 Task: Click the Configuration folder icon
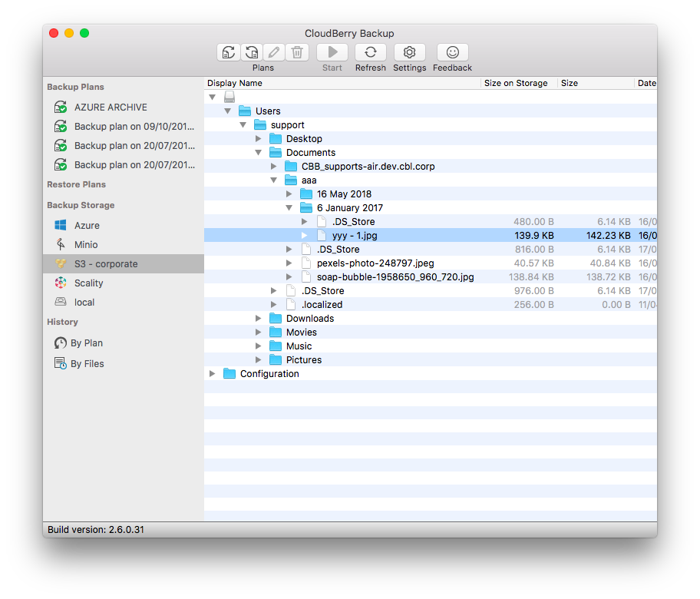click(229, 373)
